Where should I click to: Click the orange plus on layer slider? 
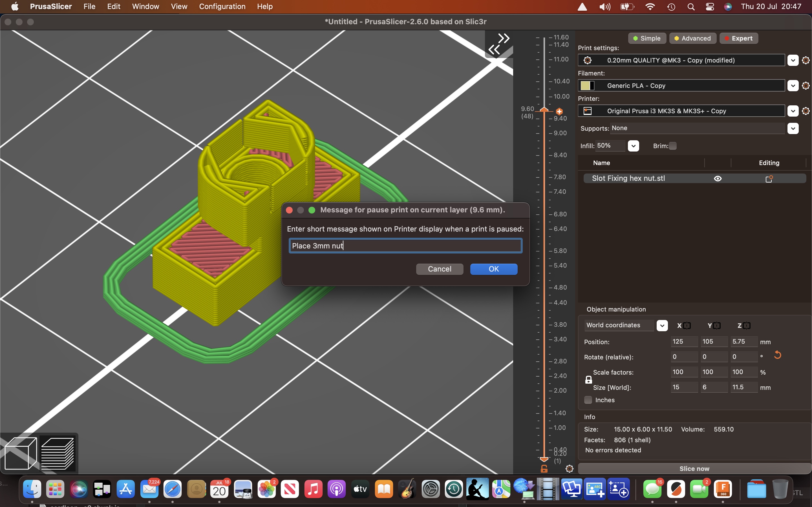coord(559,111)
